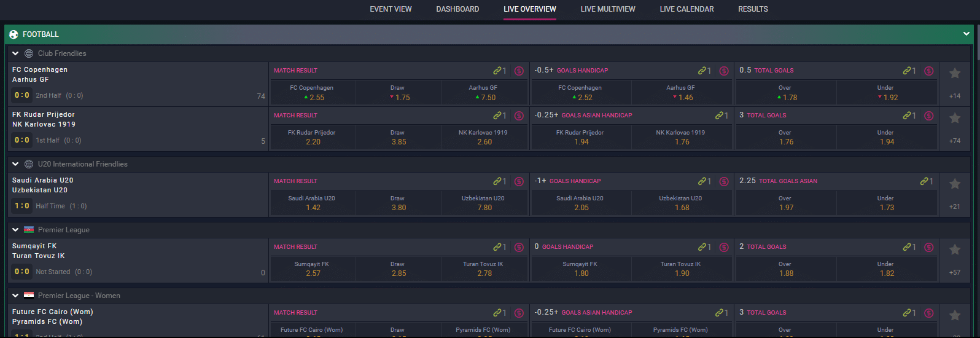Collapse the U20 International Friendlies group
The height and width of the screenshot is (338, 980).
[15, 164]
